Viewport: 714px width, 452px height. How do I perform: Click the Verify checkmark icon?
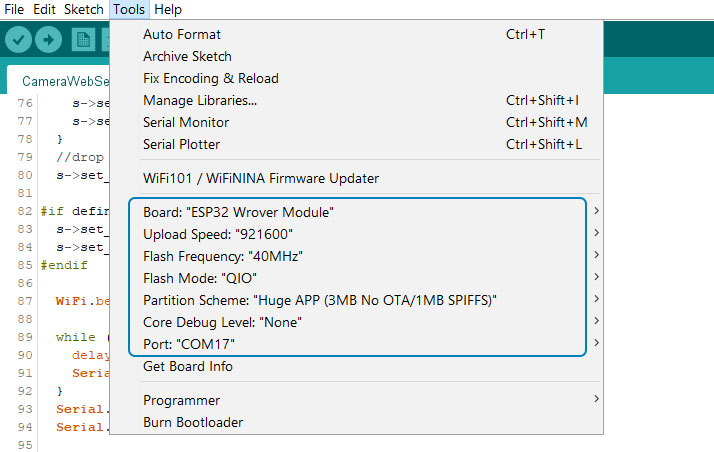(x=18, y=40)
